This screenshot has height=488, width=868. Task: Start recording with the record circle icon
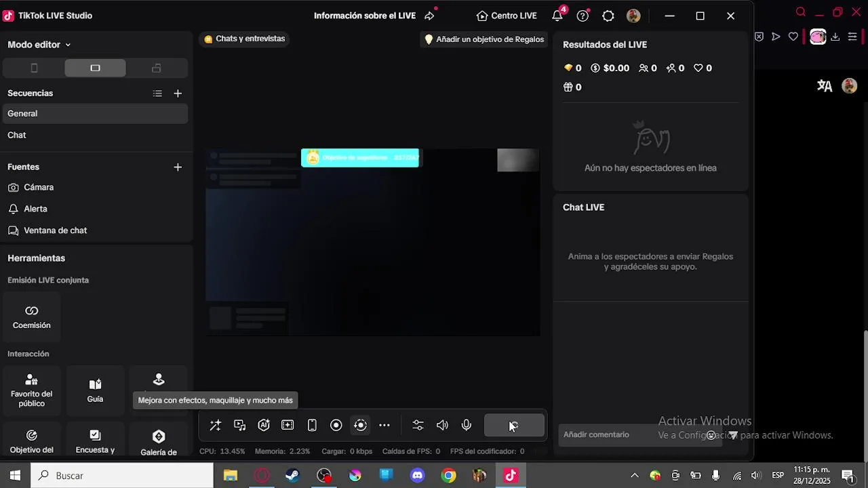click(336, 425)
